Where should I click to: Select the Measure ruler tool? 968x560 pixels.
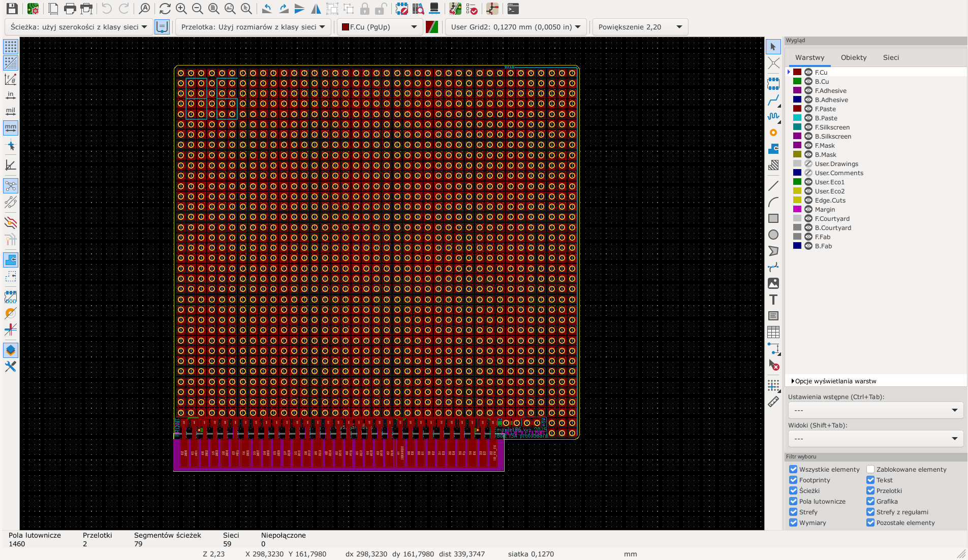coord(773,402)
